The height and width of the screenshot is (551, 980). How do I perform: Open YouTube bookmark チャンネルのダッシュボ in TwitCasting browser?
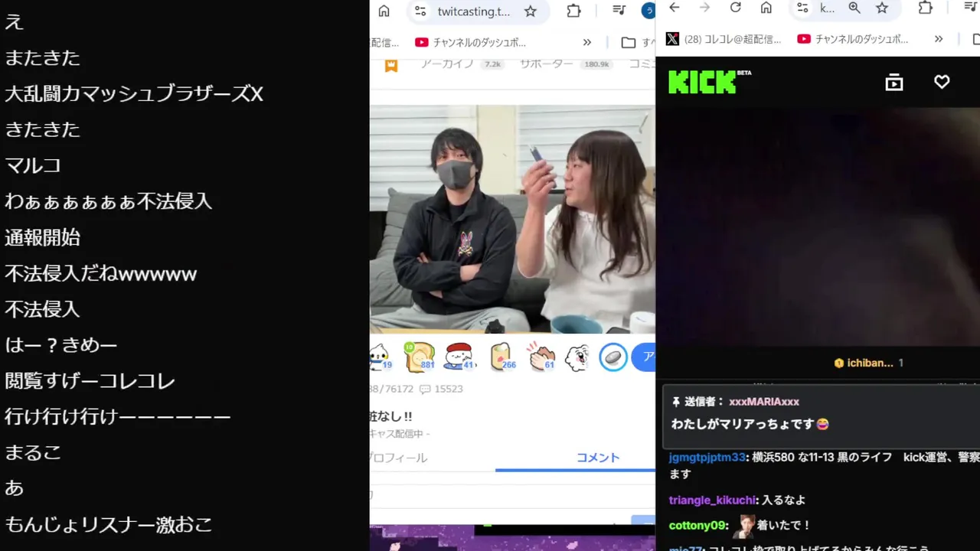(470, 42)
